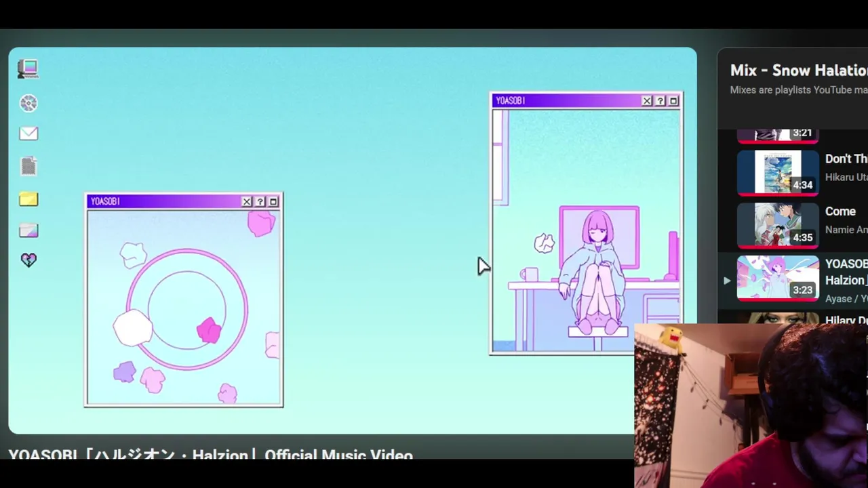Click the gradient card icon below the yellow folder
This screenshot has height=488, width=868.
pyautogui.click(x=28, y=231)
